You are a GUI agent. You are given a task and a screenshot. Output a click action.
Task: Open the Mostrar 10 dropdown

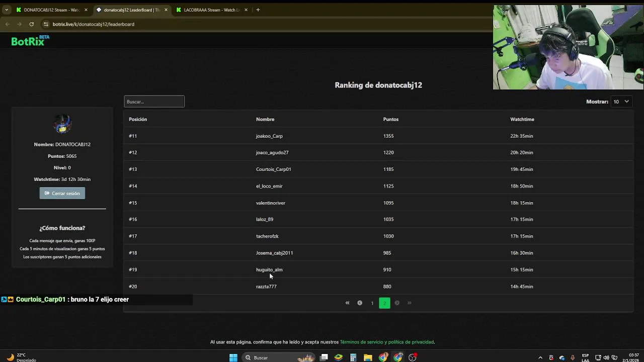[x=621, y=102]
